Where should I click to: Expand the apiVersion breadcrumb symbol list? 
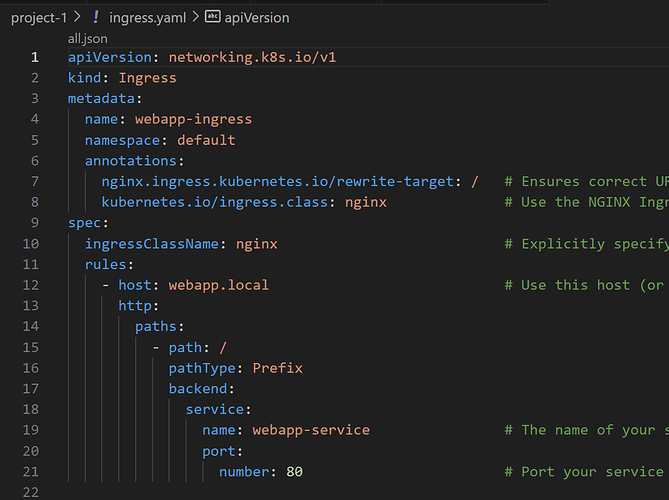point(258,17)
